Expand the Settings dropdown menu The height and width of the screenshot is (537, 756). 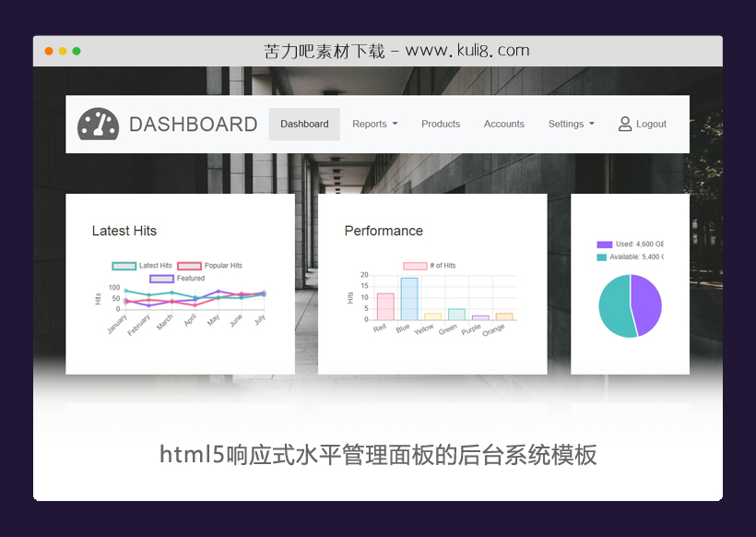pos(571,124)
